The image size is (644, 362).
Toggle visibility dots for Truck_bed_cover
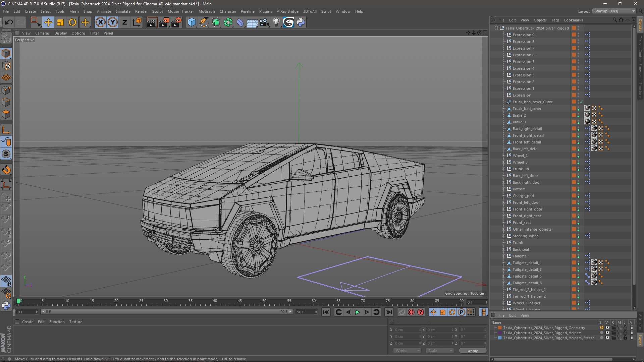579,109
